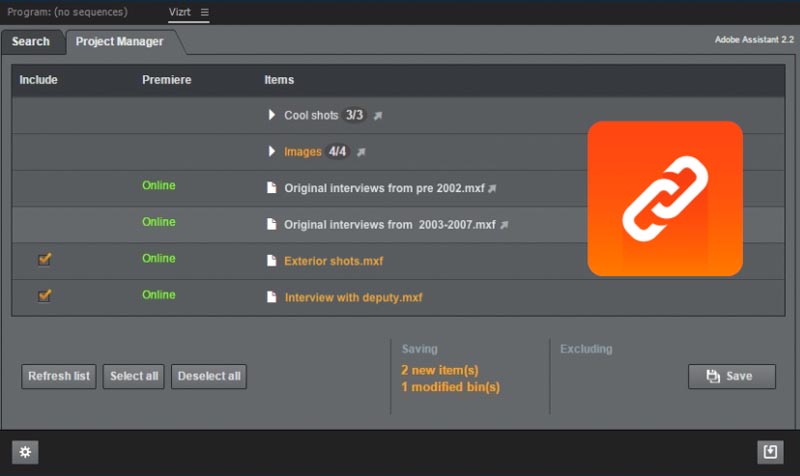800x476 pixels.
Task: Click the file icon for Interview with deputy.mxf
Action: pos(271,297)
